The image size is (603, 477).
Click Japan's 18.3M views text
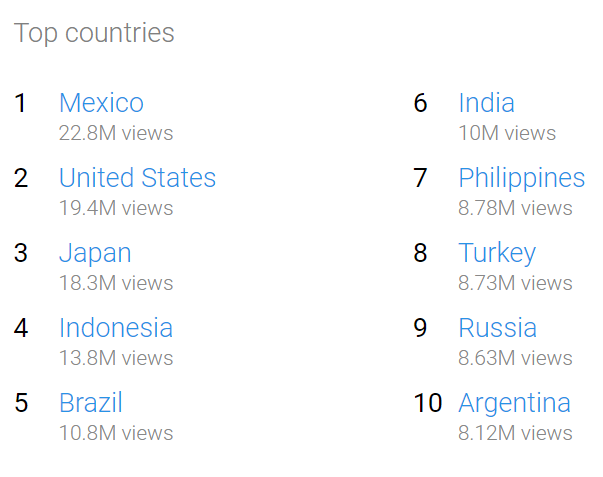pos(116,283)
